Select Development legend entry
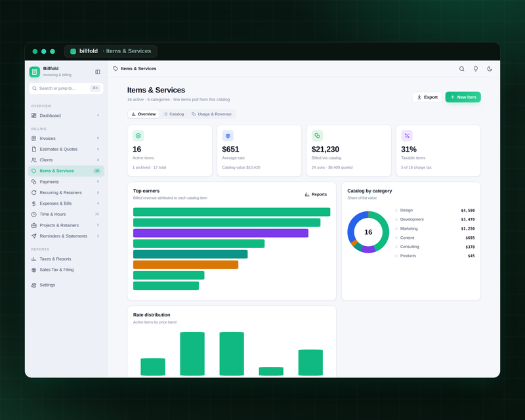This screenshot has width=525, height=420. click(434, 219)
